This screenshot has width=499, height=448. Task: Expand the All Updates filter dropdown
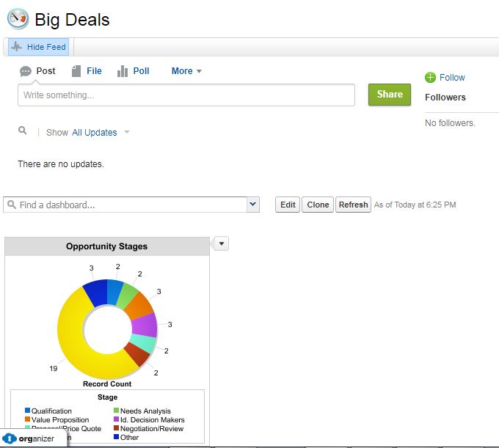coord(126,133)
